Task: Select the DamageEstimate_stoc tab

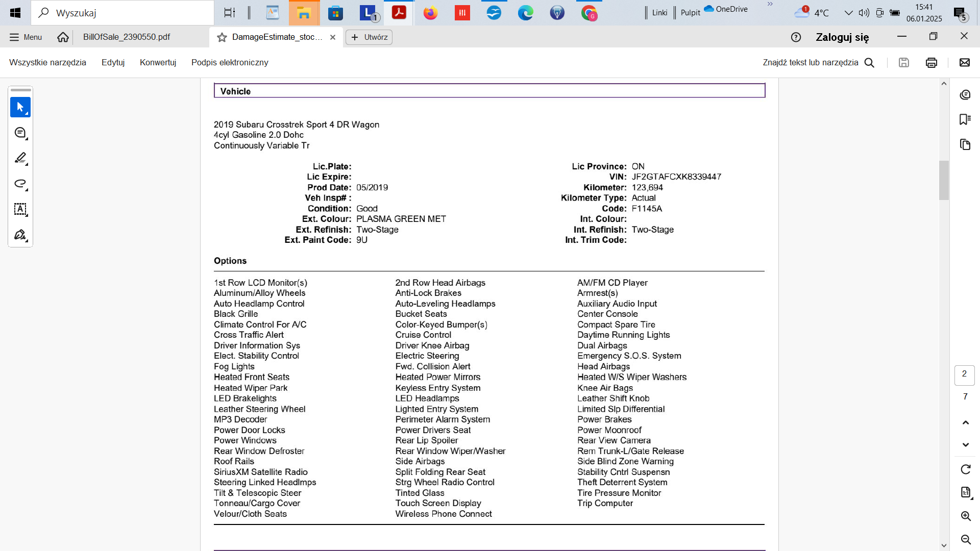Action: pyautogui.click(x=277, y=37)
